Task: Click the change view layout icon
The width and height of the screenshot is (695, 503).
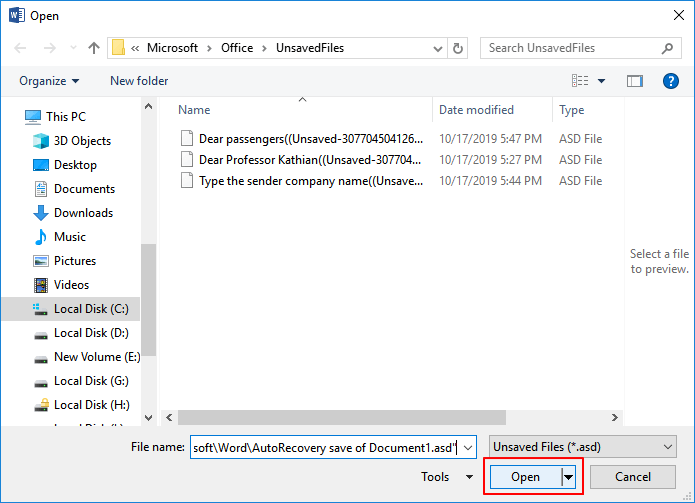Action: point(580,81)
